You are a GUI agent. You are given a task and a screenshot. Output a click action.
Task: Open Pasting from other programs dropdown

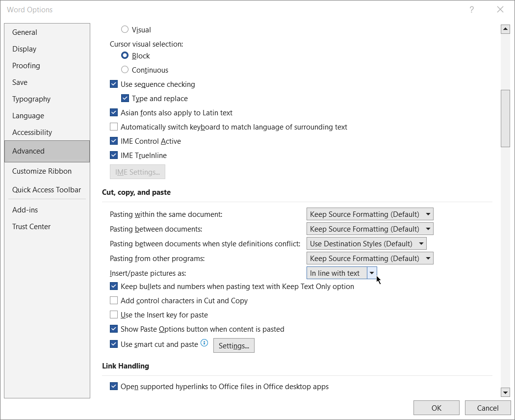(x=370, y=259)
